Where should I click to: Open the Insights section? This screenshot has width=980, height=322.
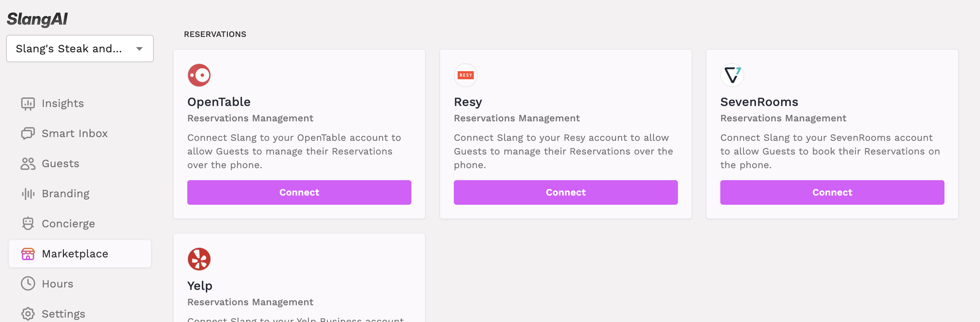pos(63,104)
